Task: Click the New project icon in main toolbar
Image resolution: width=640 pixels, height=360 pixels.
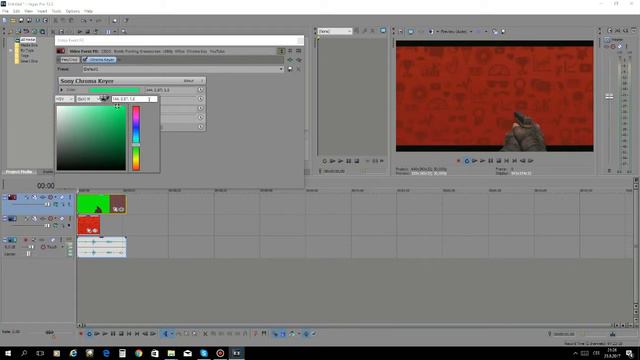Action: click(x=5, y=20)
